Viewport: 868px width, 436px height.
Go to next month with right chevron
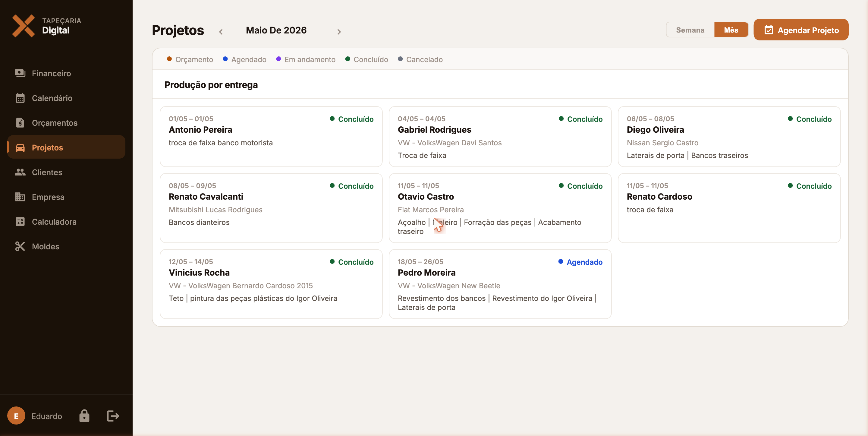[x=339, y=32]
